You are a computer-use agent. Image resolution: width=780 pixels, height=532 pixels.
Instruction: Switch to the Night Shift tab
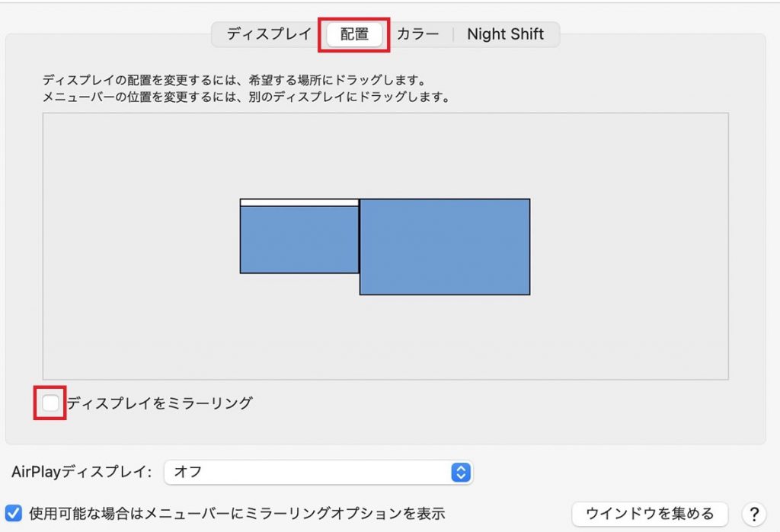point(505,34)
